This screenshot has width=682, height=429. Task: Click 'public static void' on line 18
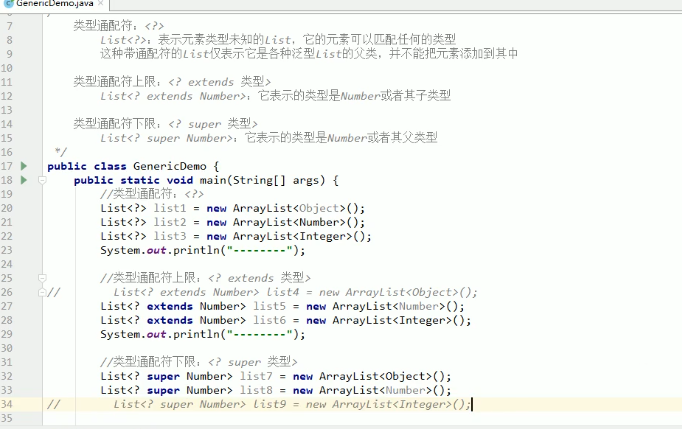coord(133,180)
